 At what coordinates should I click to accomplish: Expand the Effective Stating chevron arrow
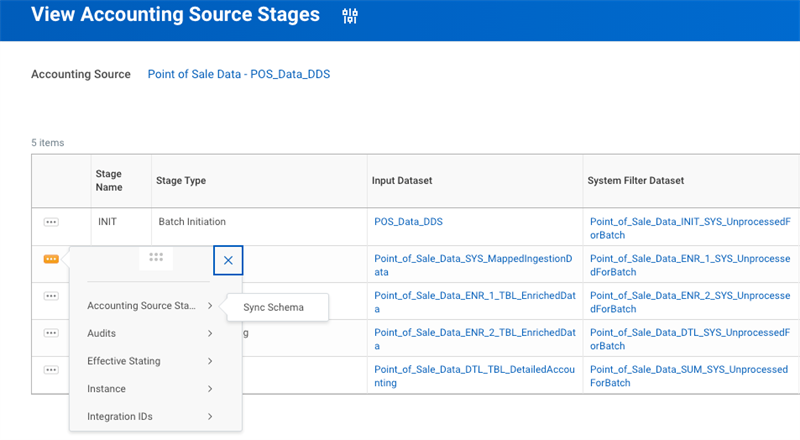click(210, 361)
